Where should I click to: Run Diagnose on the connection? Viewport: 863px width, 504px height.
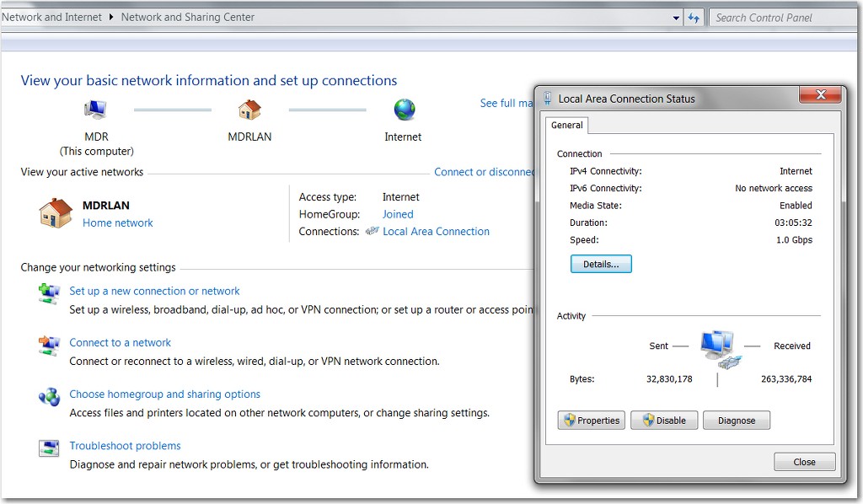pyautogui.click(x=737, y=421)
